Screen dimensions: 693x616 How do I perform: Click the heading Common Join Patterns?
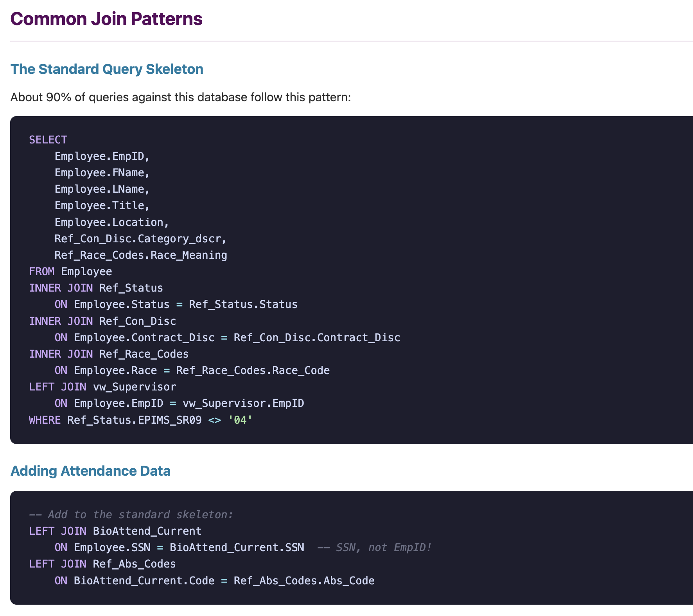click(106, 18)
